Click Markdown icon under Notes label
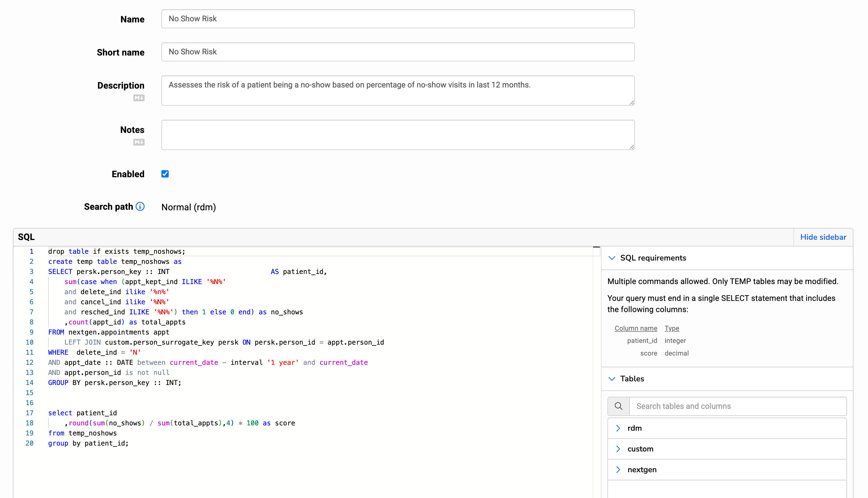The width and height of the screenshot is (868, 498). pyautogui.click(x=139, y=142)
